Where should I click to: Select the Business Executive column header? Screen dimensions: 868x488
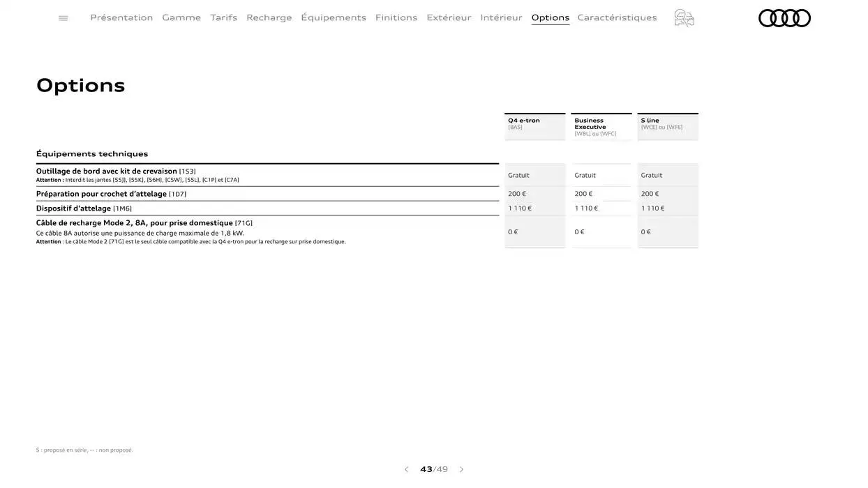[601, 125]
